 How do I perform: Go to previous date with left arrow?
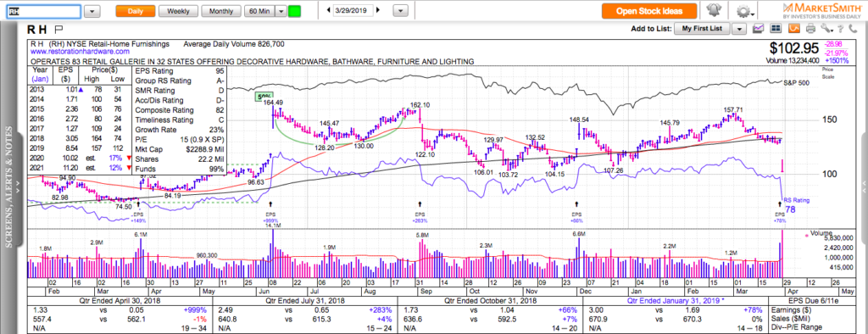pos(328,10)
